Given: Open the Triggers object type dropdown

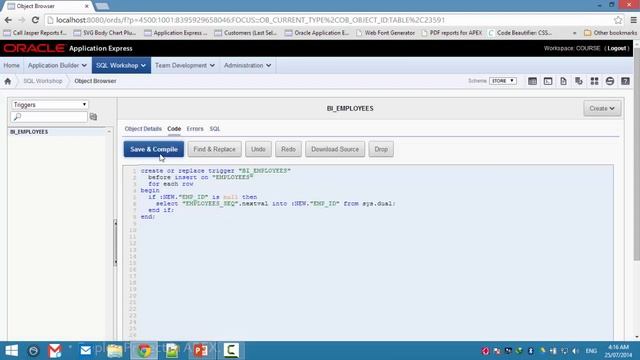Looking at the screenshot, I should 50,104.
